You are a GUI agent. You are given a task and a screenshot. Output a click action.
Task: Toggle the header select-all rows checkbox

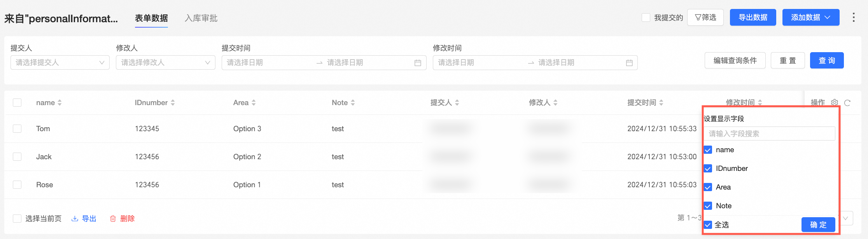pos(17,102)
